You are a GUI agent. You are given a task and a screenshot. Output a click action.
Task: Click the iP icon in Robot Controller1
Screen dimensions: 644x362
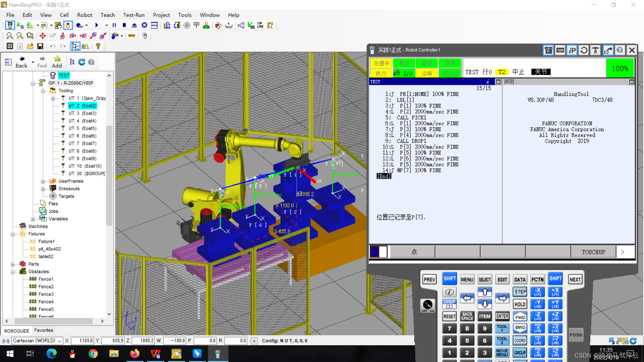coord(572,50)
